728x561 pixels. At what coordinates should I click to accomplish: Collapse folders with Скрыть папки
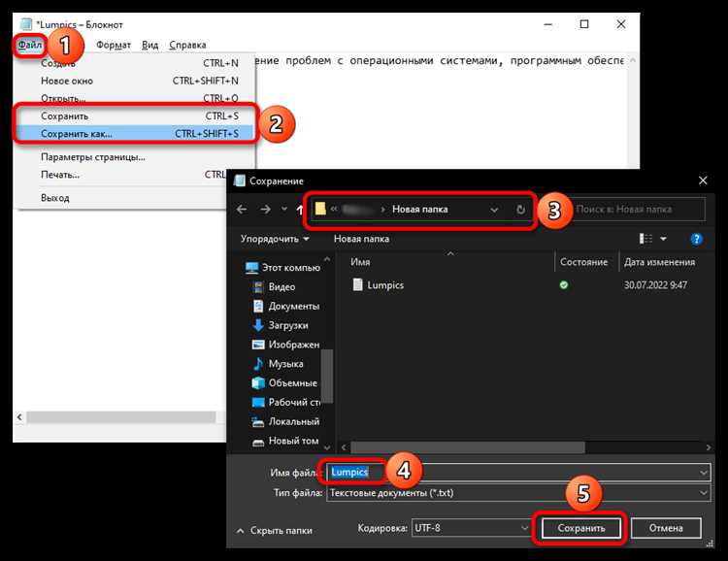(275, 530)
